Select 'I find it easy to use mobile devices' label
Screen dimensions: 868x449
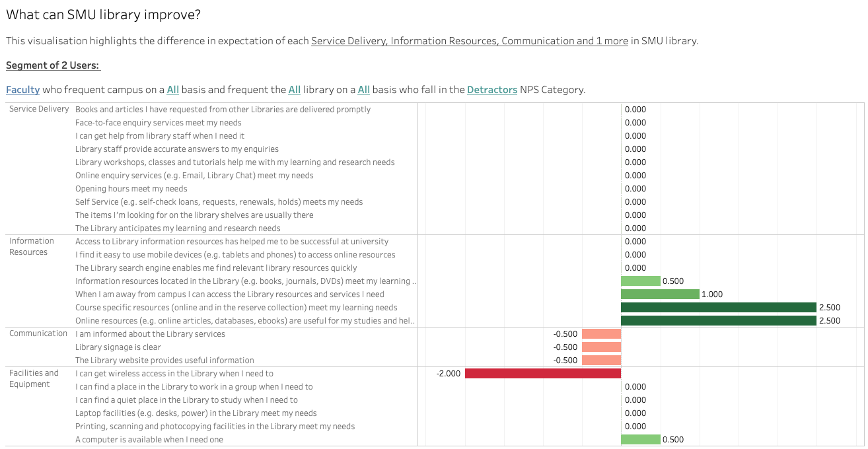tap(235, 255)
